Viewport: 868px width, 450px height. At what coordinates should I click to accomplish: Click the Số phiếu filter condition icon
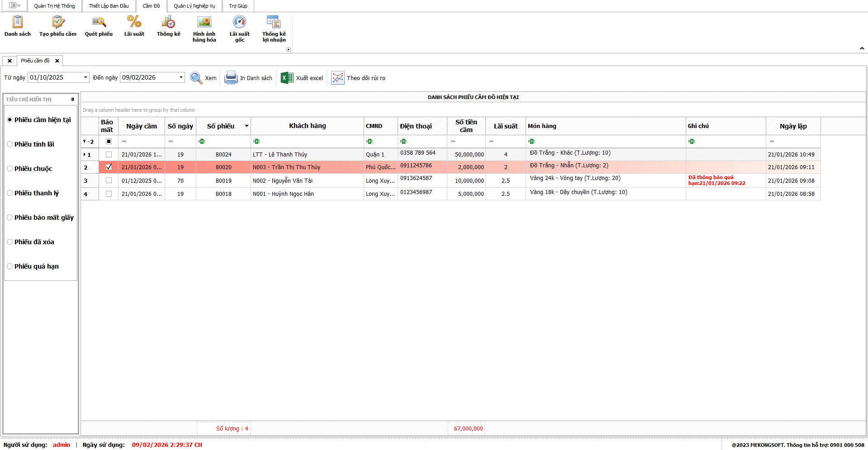(x=202, y=142)
